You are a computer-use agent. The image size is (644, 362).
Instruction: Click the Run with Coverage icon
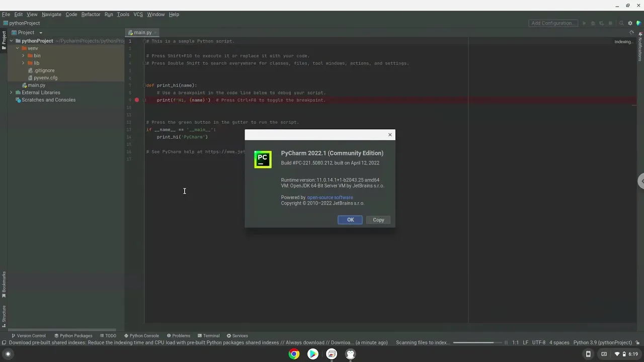coord(602,23)
